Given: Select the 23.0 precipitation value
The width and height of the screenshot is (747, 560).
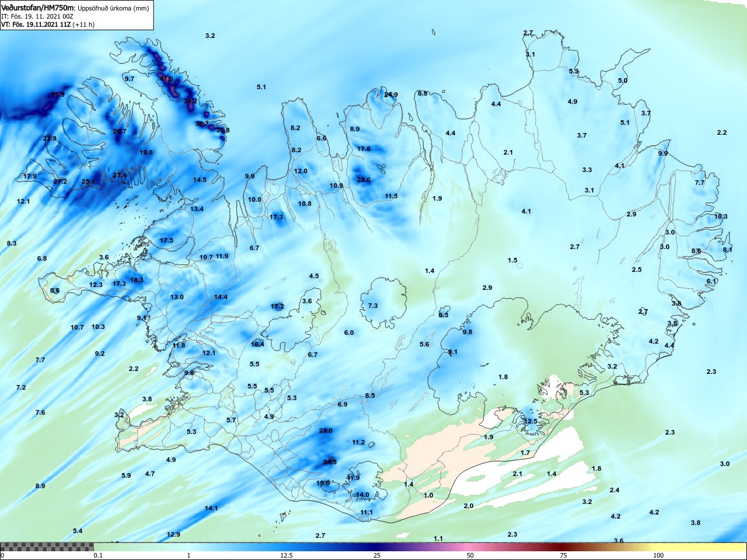Looking at the screenshot, I should point(326,430).
